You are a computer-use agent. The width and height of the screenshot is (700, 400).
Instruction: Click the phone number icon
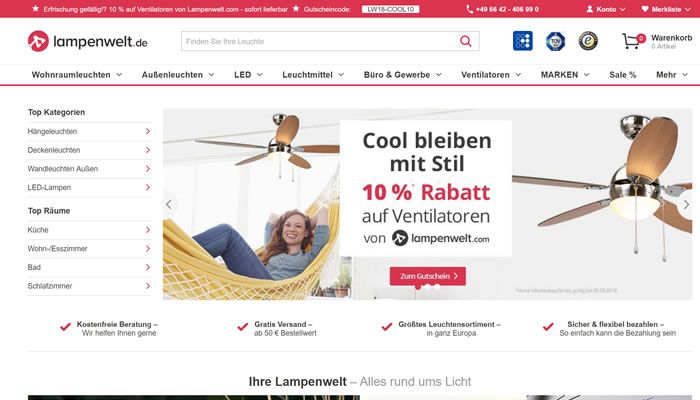point(470,9)
